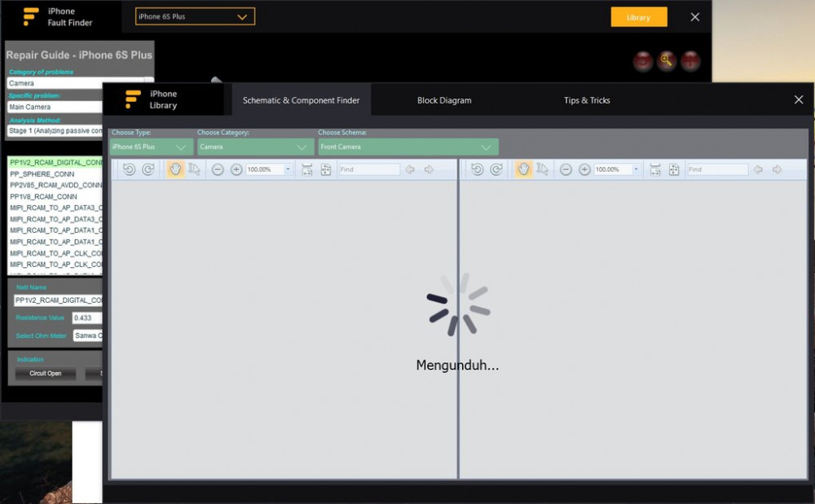Rotate left viewer clockwise
Screen dimensions: 815x504
click(x=148, y=169)
